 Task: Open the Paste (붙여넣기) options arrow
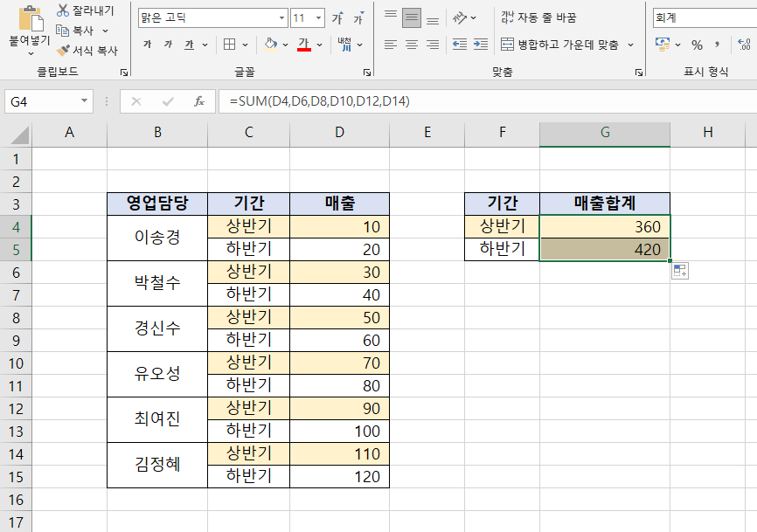pyautogui.click(x=31, y=53)
